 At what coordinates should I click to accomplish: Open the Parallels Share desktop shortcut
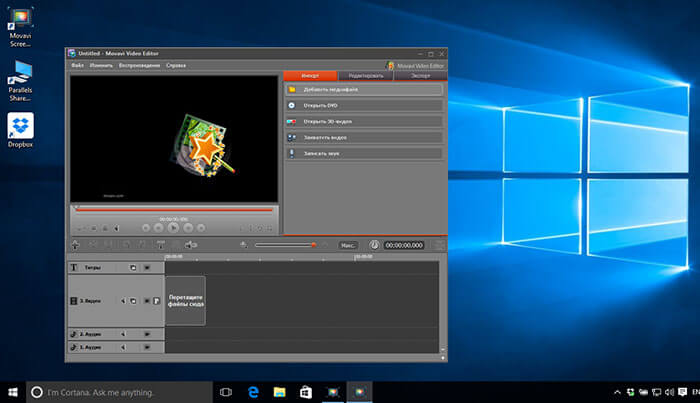[20, 81]
